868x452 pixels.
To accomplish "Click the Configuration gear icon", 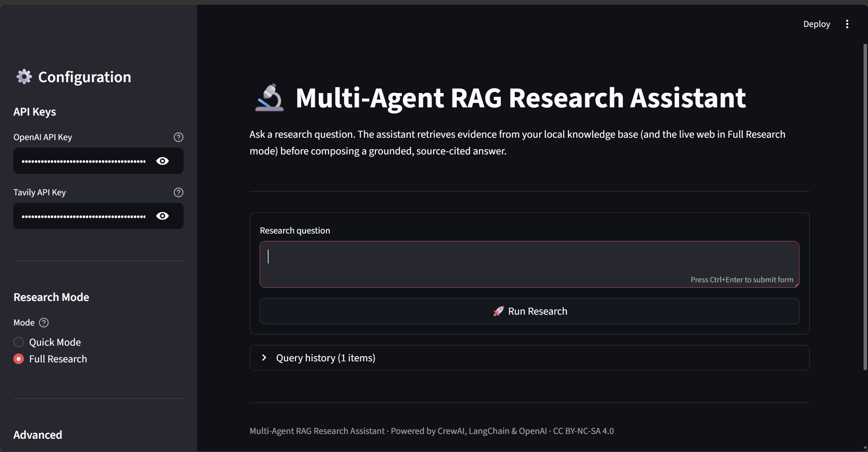I will click(x=24, y=77).
